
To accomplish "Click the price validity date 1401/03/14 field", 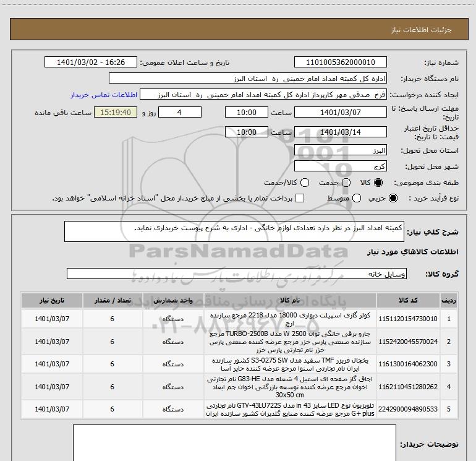I will point(340,132).
